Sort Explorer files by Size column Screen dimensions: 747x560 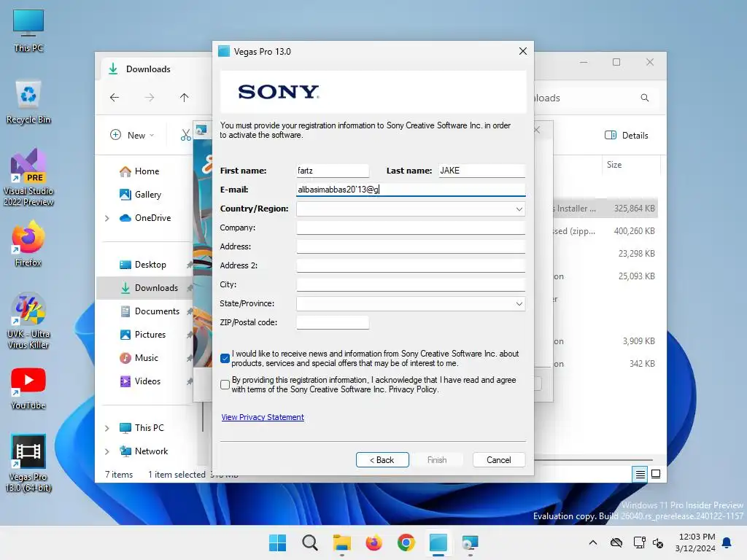click(614, 165)
